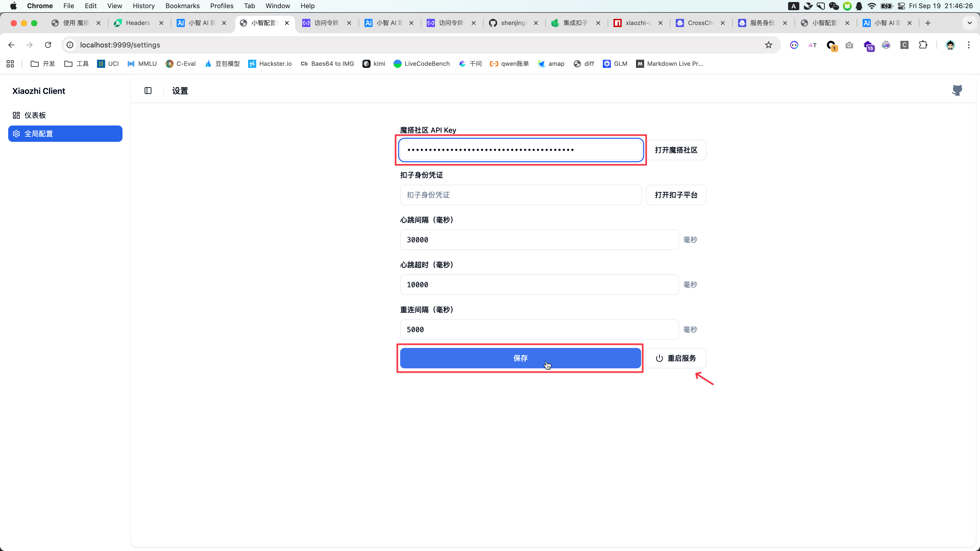Open the Bookmarks menu in the menu bar
This screenshot has width=980, height=551.
coord(182,6)
